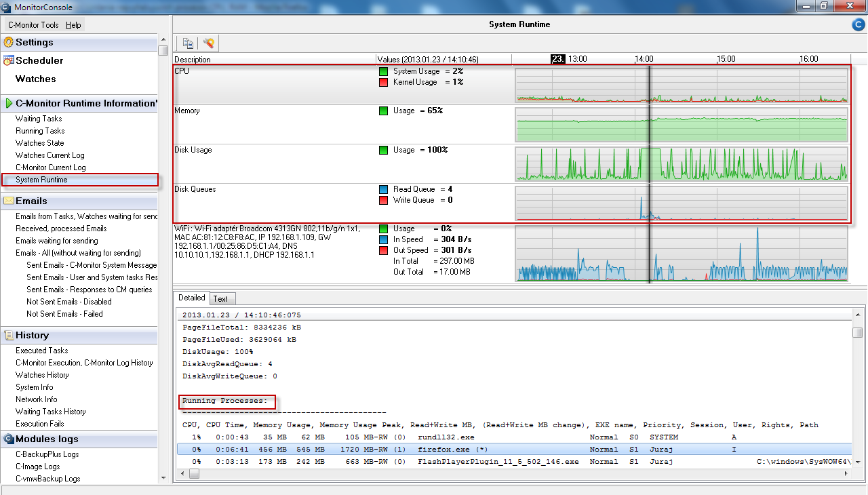Viewport: 868px width, 495px height.
Task: Switch to the Detailed tab
Action: click(x=192, y=298)
